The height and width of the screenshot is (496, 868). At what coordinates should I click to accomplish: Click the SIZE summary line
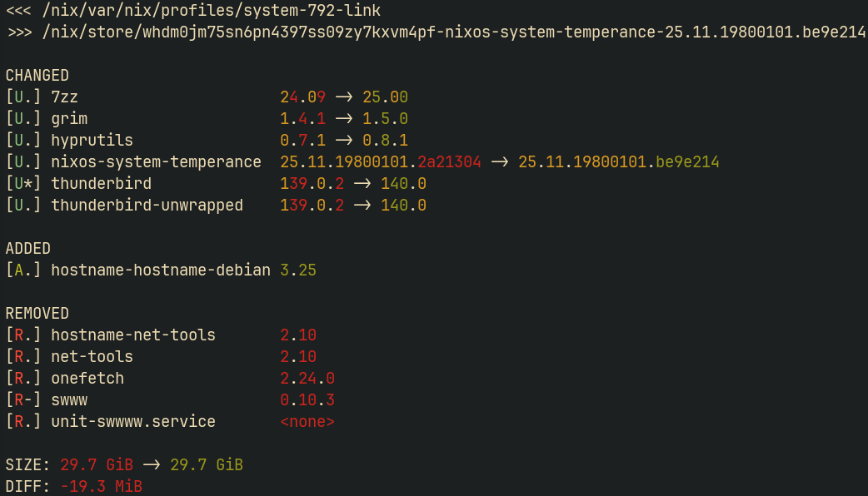[x=125, y=464]
